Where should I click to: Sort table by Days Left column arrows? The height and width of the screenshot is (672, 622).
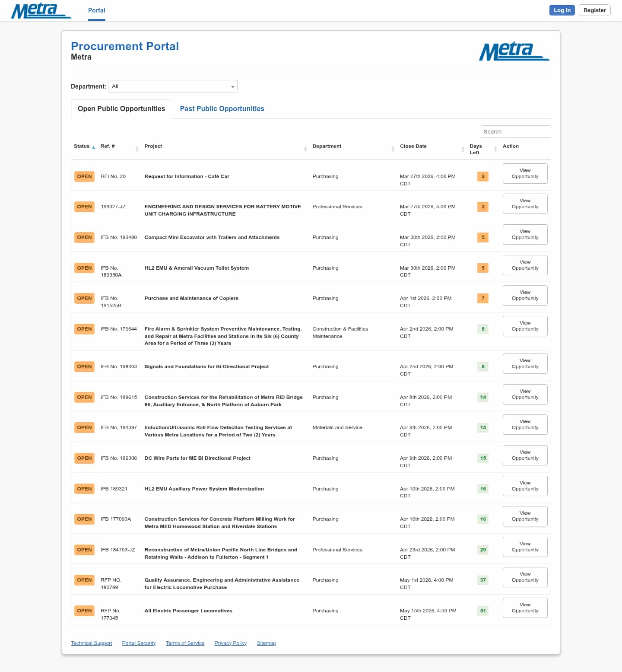[495, 149]
